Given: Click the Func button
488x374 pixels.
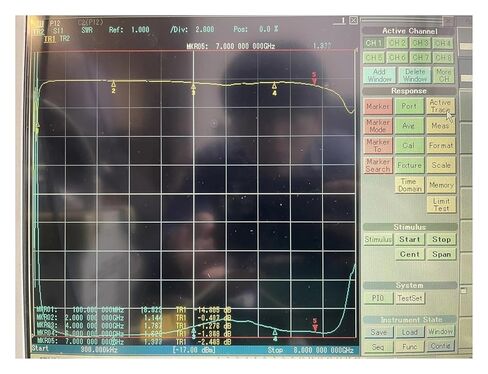Looking at the screenshot, I should [409, 347].
